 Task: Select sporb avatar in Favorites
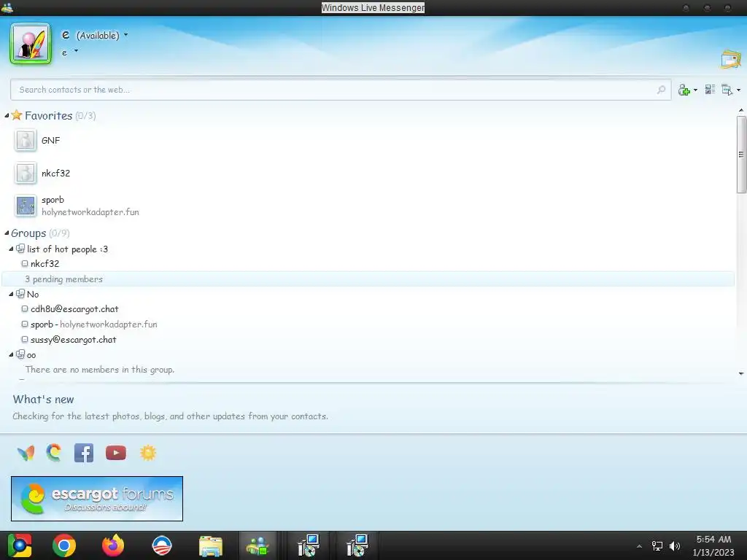26,206
